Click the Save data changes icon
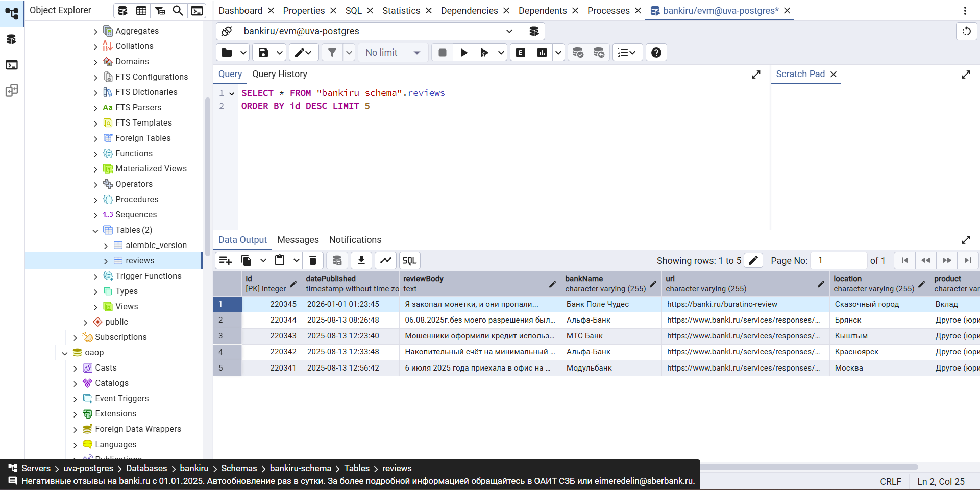The image size is (980, 490). click(337, 260)
